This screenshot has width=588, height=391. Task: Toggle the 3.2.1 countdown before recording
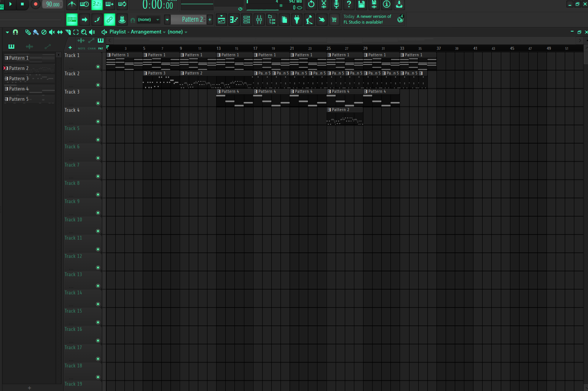pyautogui.click(x=97, y=4)
